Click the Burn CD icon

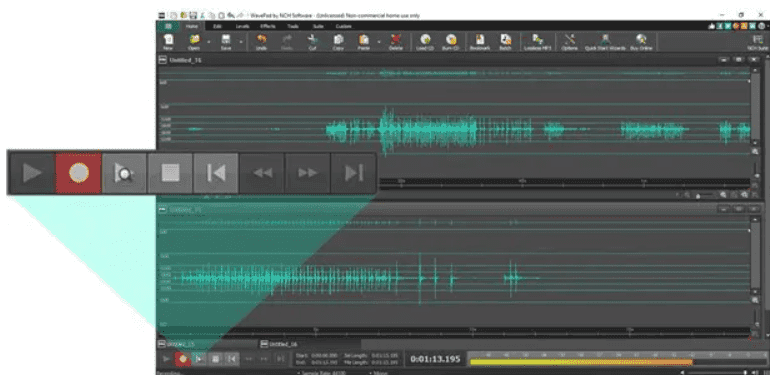pyautogui.click(x=451, y=42)
